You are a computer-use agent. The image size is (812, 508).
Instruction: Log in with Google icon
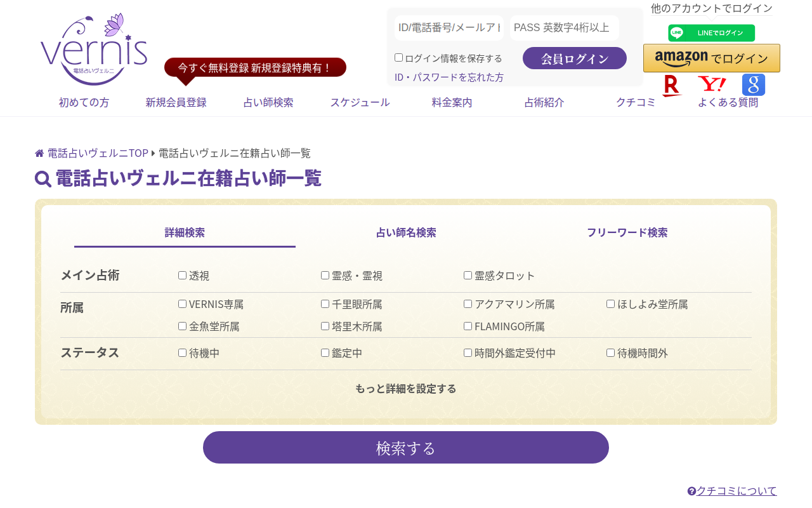tap(754, 84)
